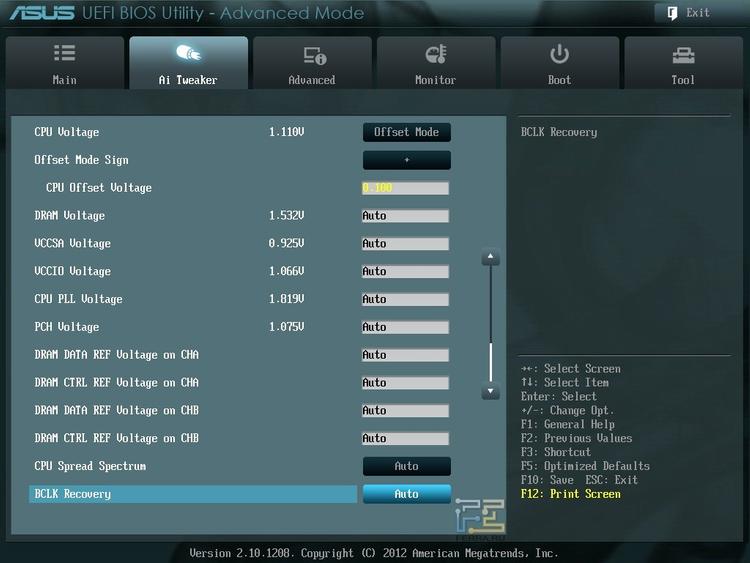The image size is (750, 563).
Task: Click the Tool tab printer icon
Action: pos(684,55)
